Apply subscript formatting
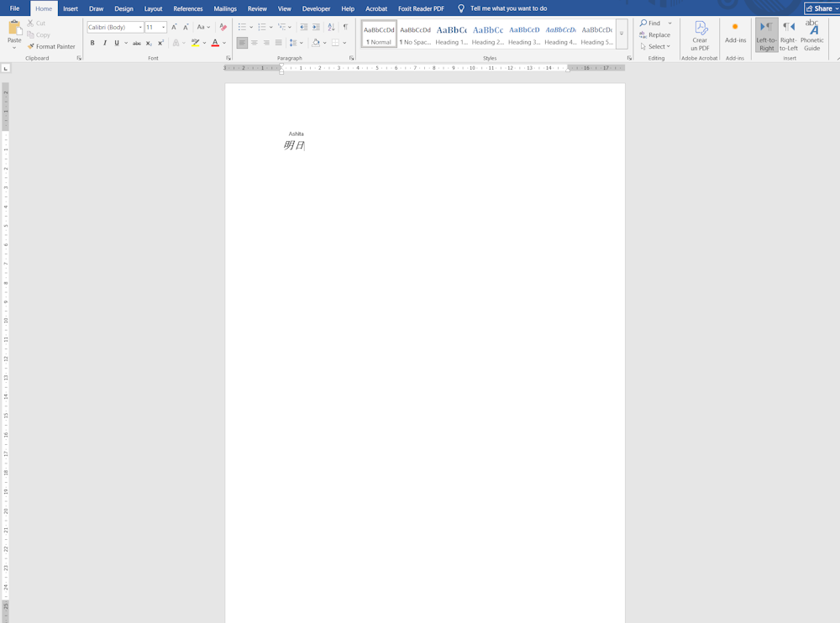 pos(149,43)
